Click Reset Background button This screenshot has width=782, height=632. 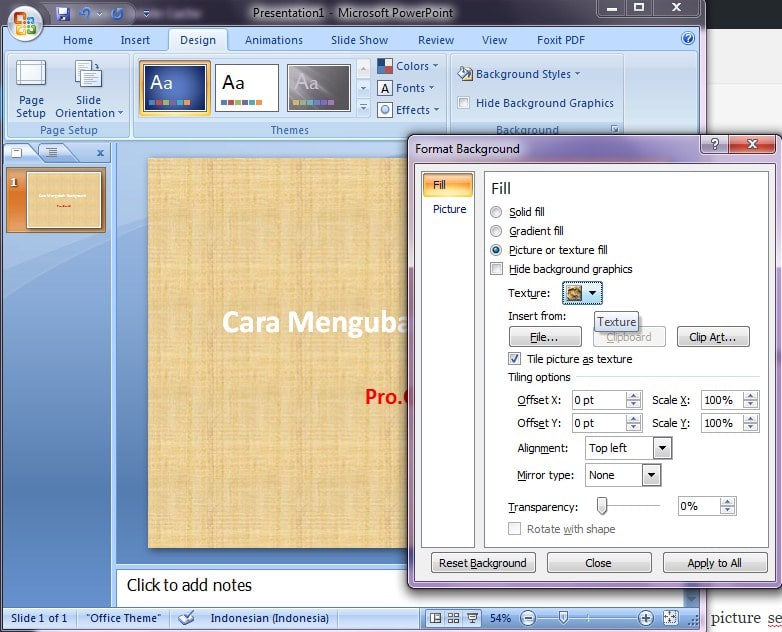tap(483, 563)
